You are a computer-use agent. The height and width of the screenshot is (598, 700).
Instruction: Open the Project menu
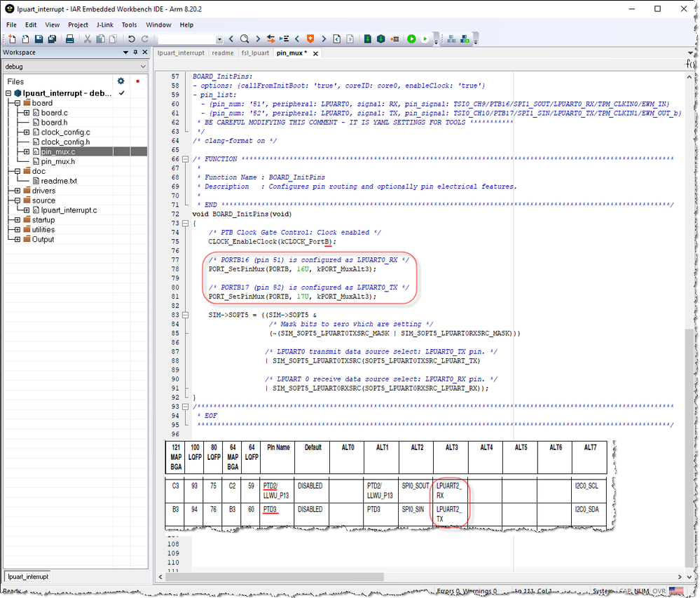click(x=78, y=25)
